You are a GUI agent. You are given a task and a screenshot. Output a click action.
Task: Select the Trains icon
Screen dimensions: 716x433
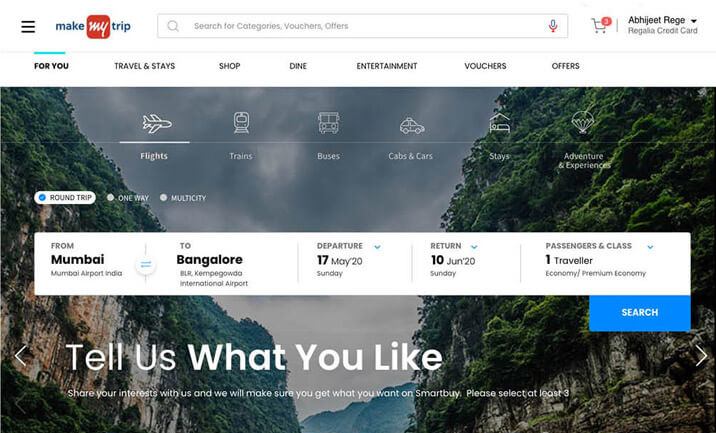(241, 122)
